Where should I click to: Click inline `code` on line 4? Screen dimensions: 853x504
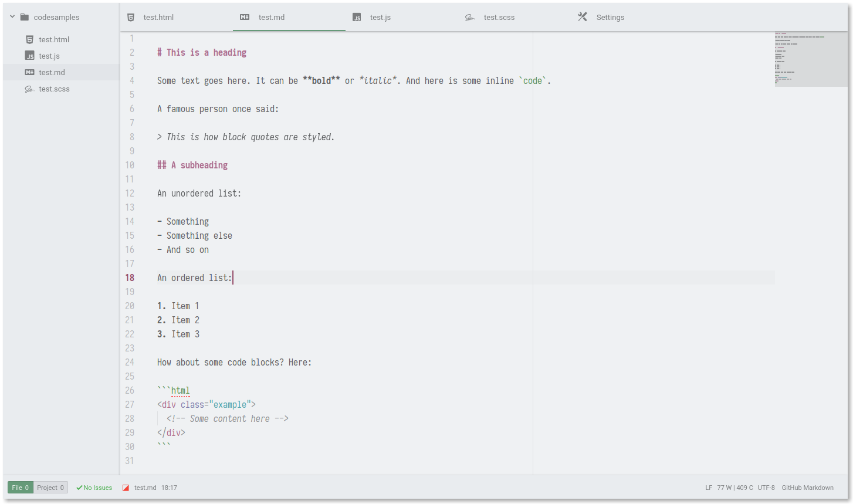tap(533, 81)
